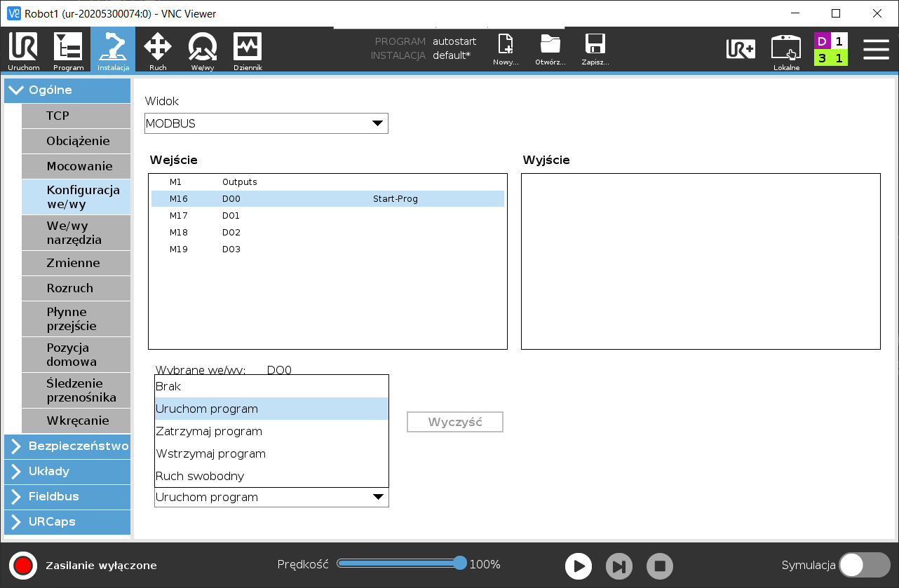Open TCP settings in sidebar
This screenshot has width=899, height=588.
click(x=76, y=116)
